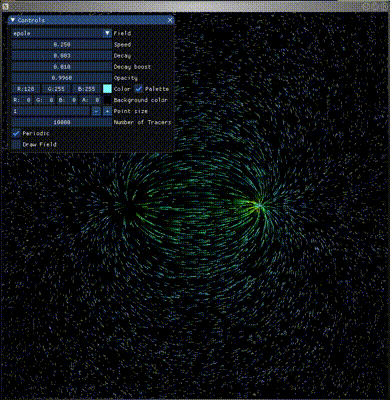The height and width of the screenshot is (400, 390).
Task: Click the Decay slider
Action: click(x=61, y=55)
